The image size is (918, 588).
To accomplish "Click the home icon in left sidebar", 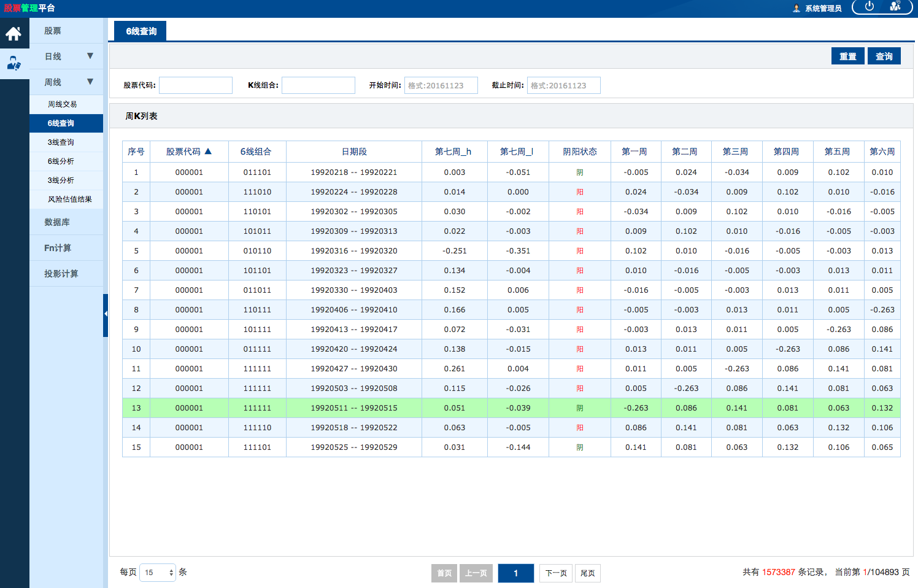I will coord(14,34).
